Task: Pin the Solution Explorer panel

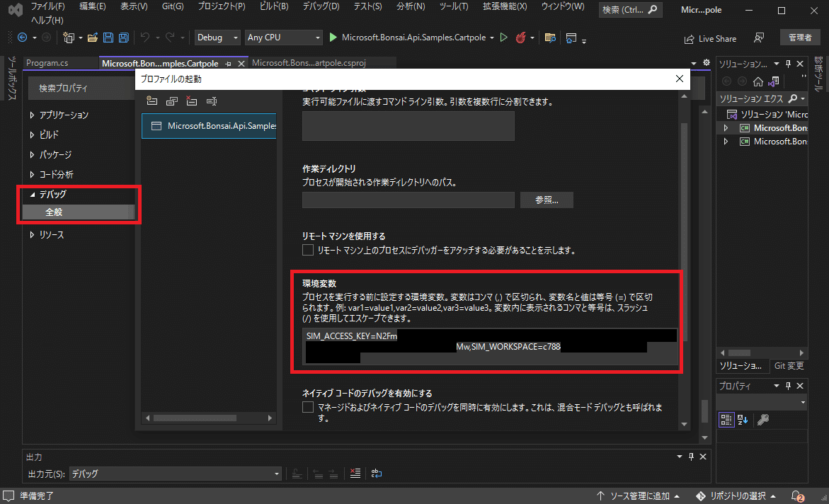Action: point(788,64)
